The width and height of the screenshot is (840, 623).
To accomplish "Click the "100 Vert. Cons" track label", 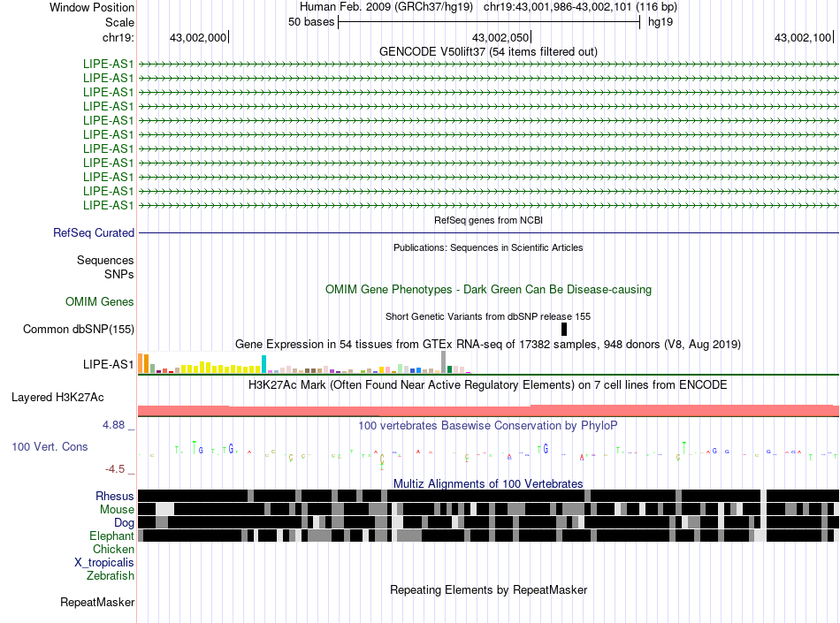I will coord(50,446).
